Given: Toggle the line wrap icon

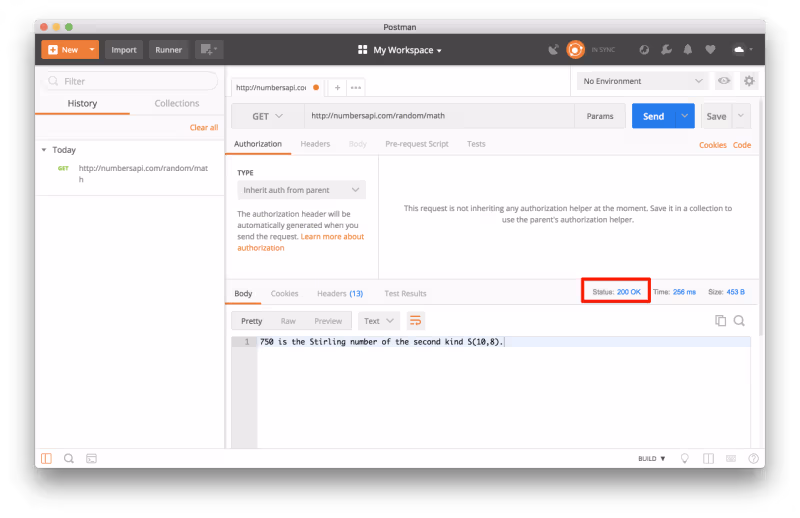Looking at the screenshot, I should pyautogui.click(x=415, y=320).
